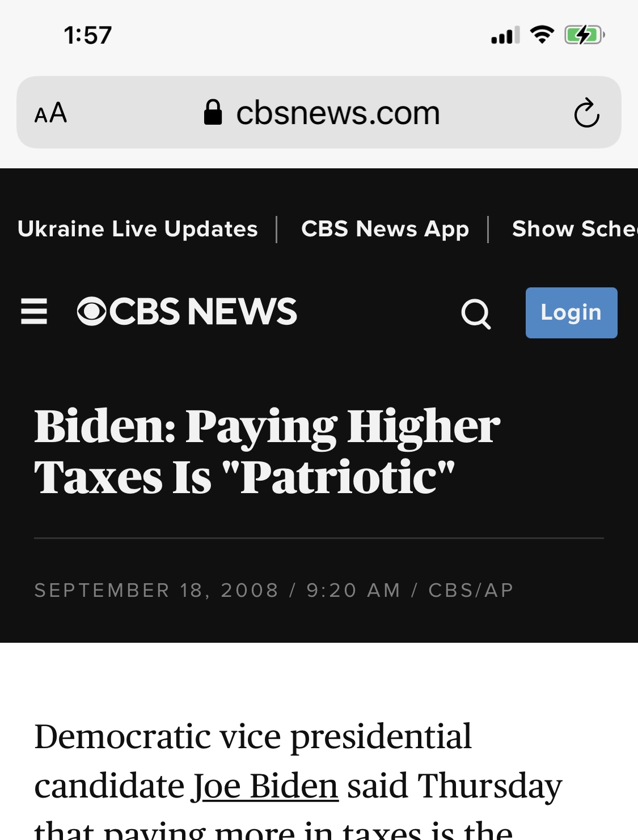Open Ukraine Live Updates link
Image resolution: width=638 pixels, height=840 pixels.
pos(138,229)
